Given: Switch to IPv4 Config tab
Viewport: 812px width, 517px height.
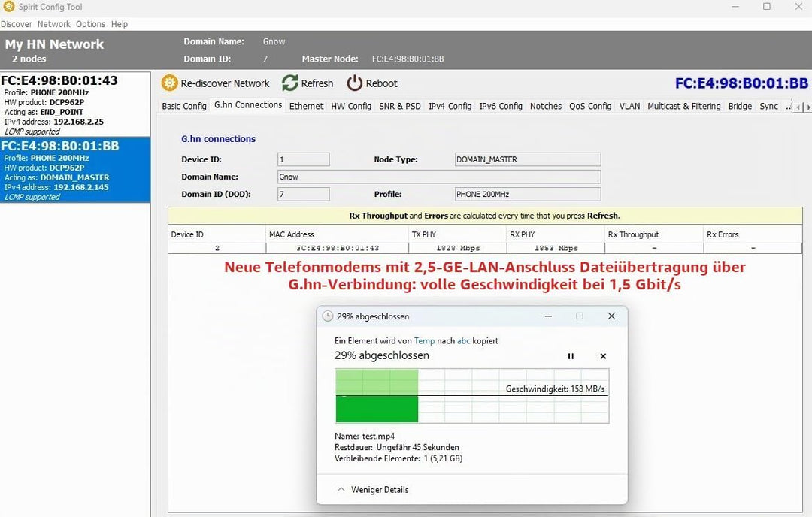Looking at the screenshot, I should click(x=450, y=106).
